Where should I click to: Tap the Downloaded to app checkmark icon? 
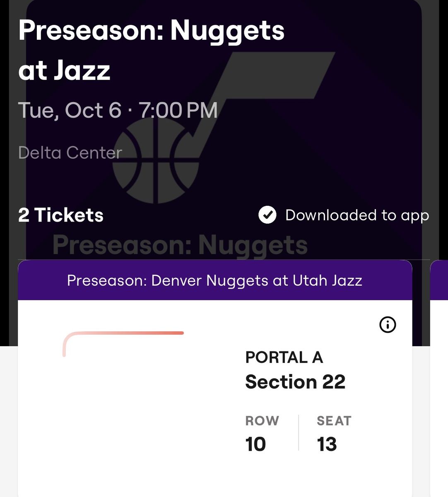coord(267,215)
